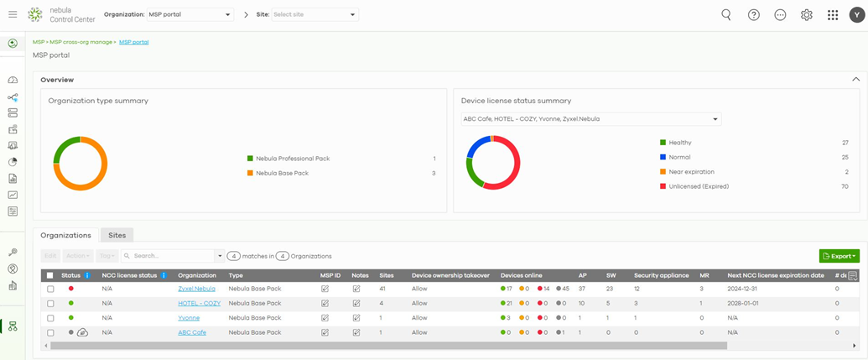Click the scrollbar right arrow under the table
Viewport: 868px width, 360px height.
855,346
